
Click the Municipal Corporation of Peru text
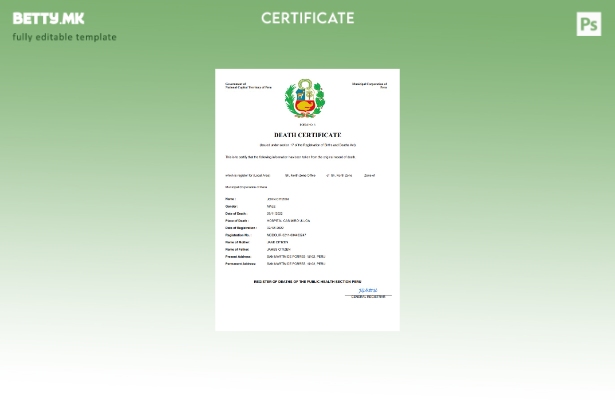click(369, 85)
